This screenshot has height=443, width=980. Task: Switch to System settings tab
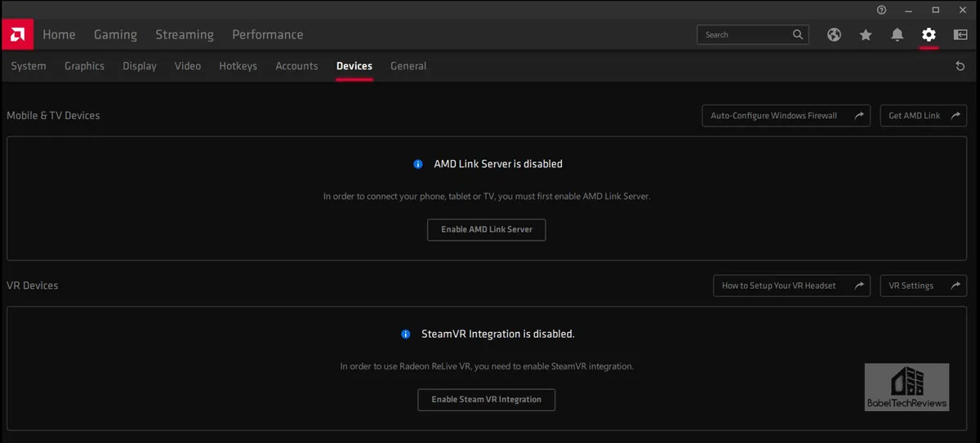[x=29, y=66]
